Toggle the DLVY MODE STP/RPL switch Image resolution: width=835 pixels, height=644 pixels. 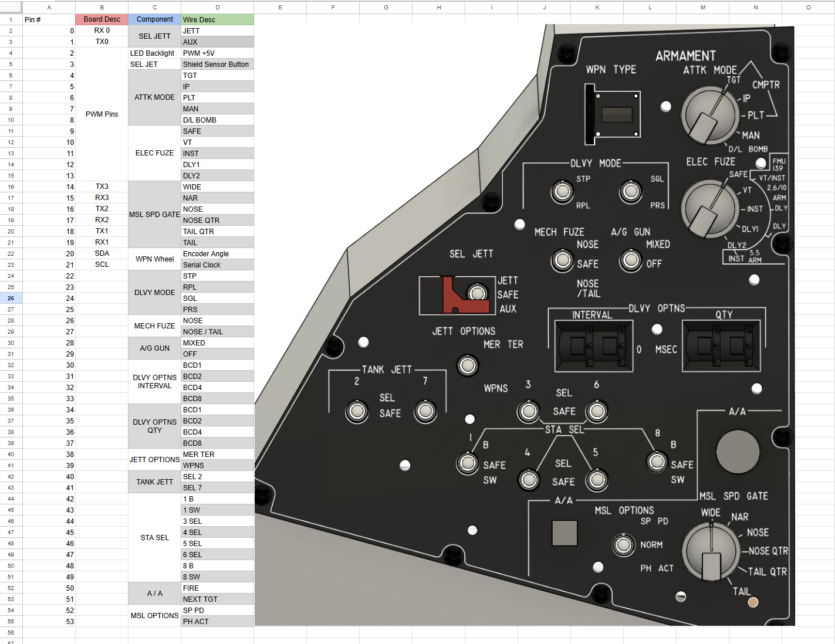[562, 191]
